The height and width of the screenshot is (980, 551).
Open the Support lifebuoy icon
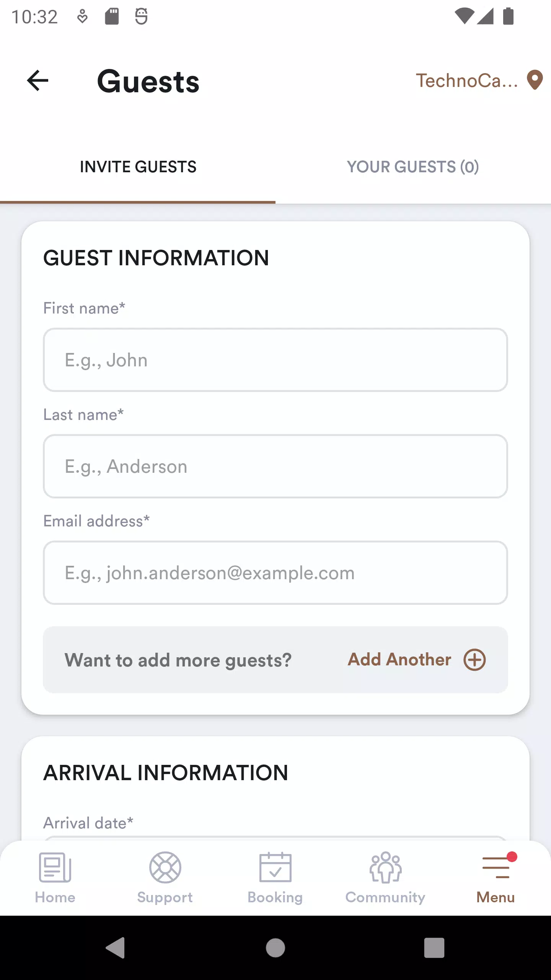165,867
